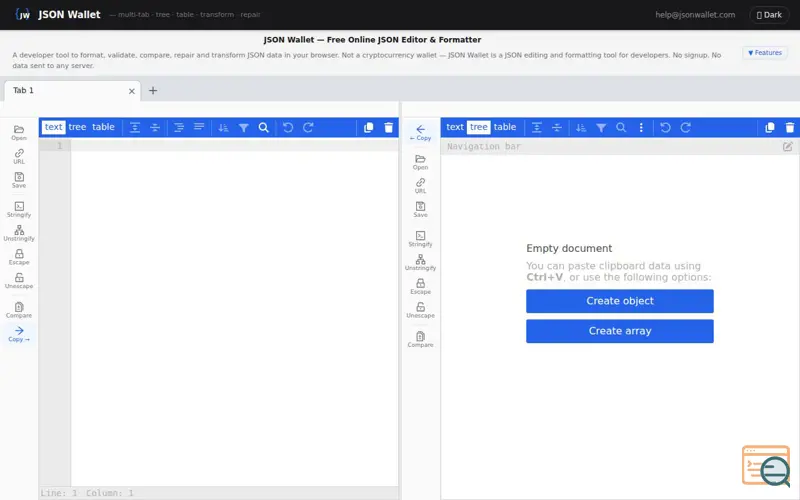Image resolution: width=800 pixels, height=500 pixels.
Task: Unescape the left panel content
Action: 19,281
